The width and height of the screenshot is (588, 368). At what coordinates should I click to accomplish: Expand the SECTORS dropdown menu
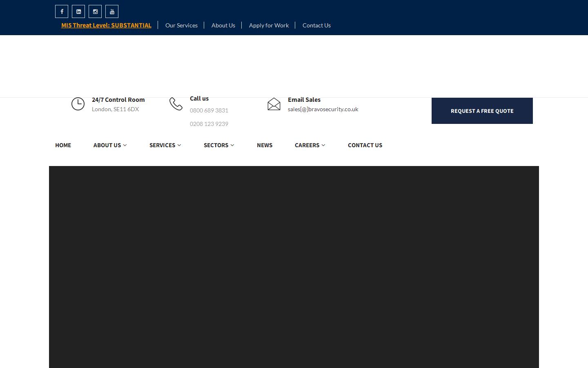point(218,145)
